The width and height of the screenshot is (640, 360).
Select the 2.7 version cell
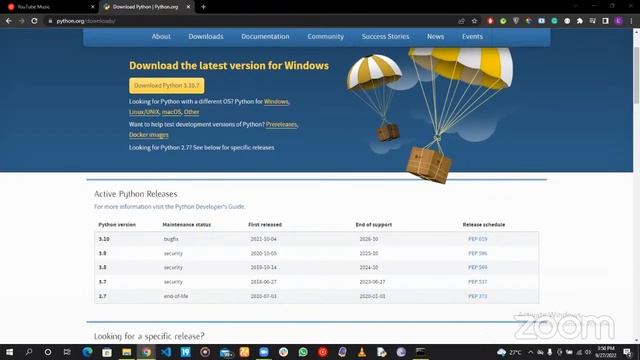click(x=102, y=296)
